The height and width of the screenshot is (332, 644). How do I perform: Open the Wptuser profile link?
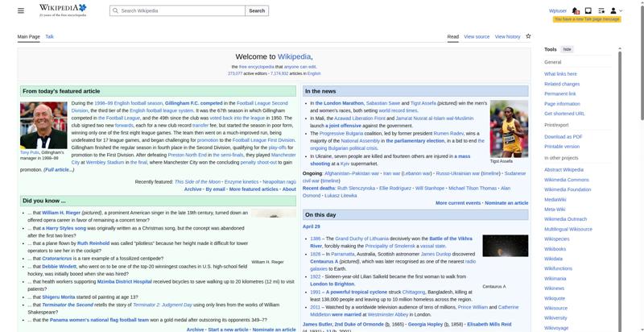pyautogui.click(x=557, y=10)
